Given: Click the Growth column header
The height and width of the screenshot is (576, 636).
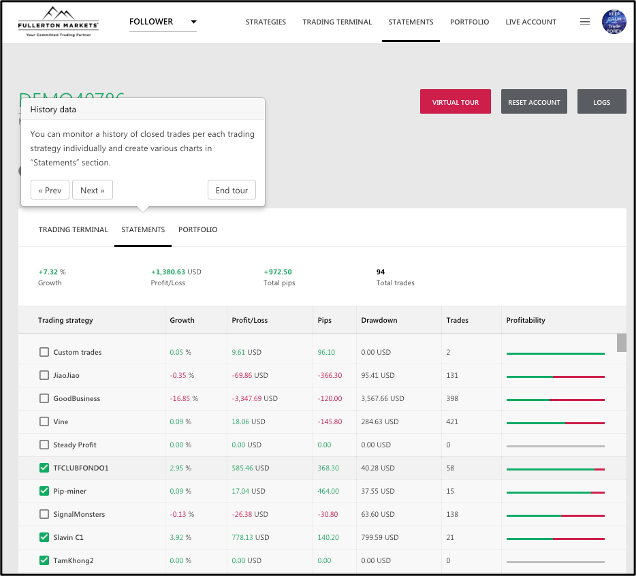Looking at the screenshot, I should coord(182,320).
